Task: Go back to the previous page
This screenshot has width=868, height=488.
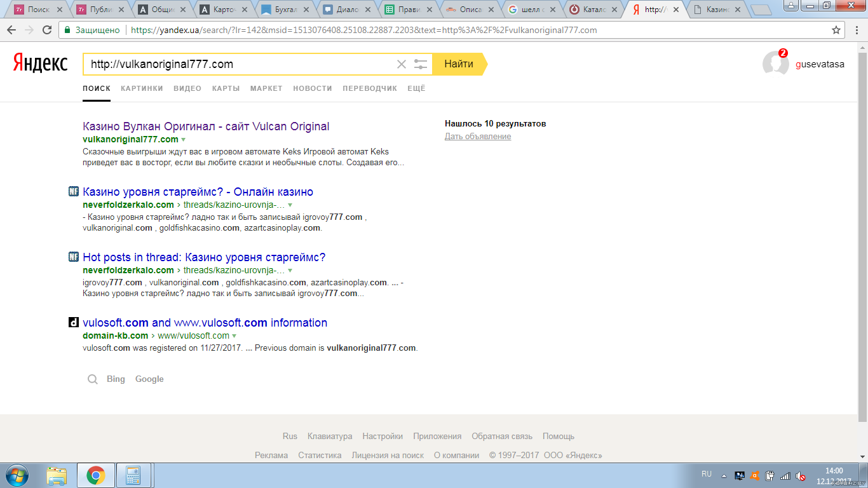Action: 12,30
